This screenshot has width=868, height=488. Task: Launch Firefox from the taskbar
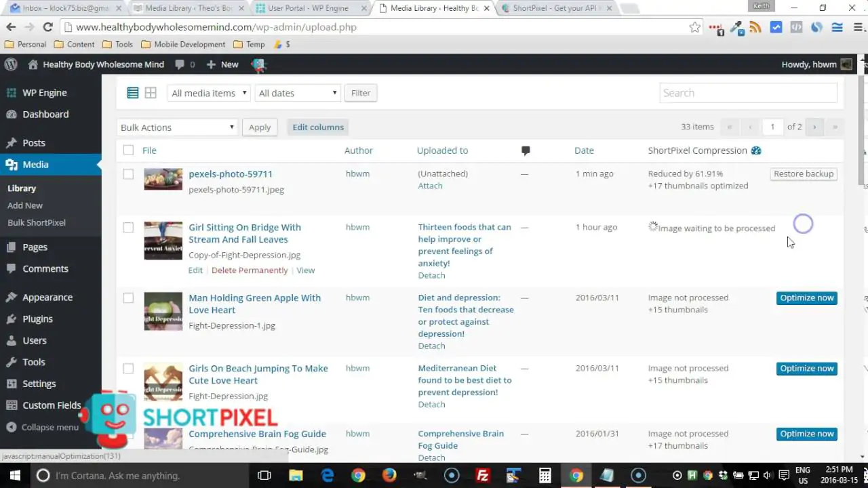[x=389, y=475]
